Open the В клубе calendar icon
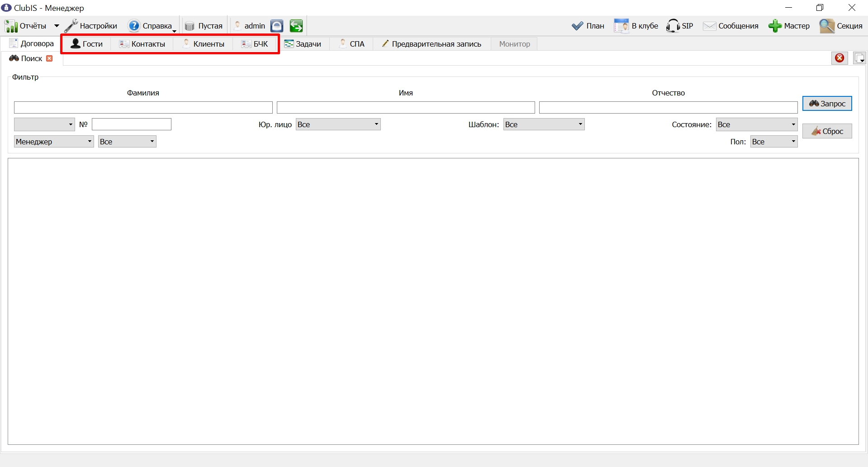Image resolution: width=868 pixels, height=467 pixels. (x=621, y=26)
